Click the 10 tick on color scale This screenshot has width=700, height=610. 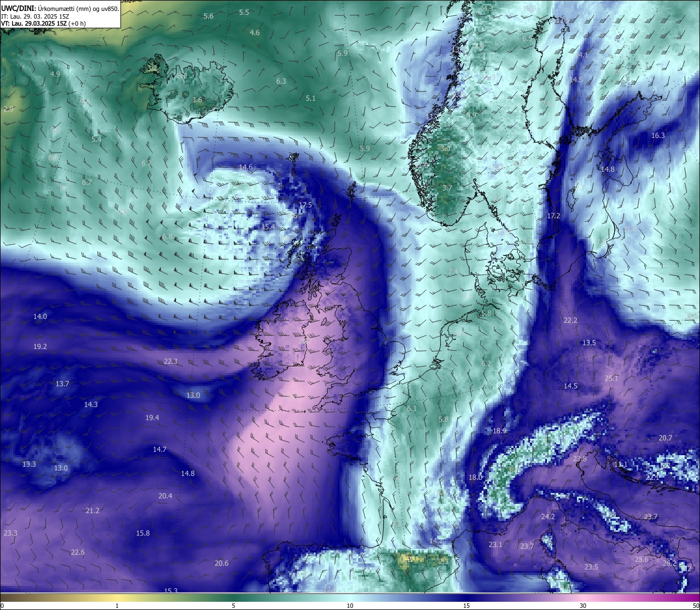[350, 606]
